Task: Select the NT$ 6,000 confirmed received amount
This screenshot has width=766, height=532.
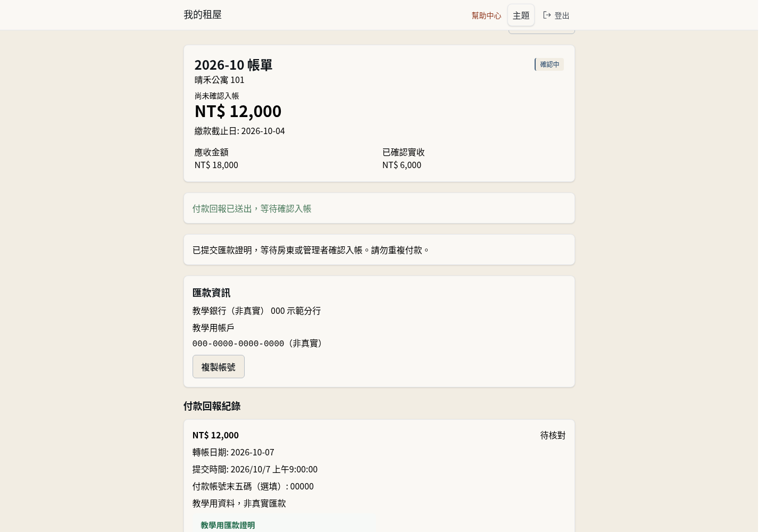Action: (x=402, y=165)
